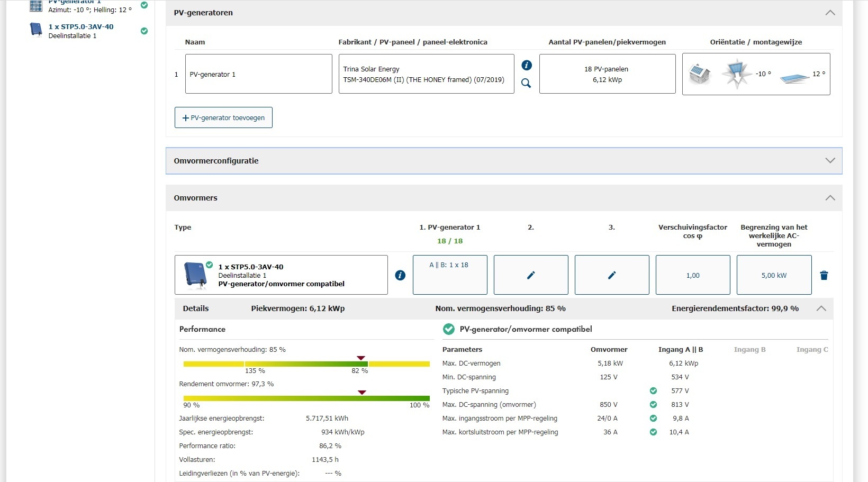The width and height of the screenshot is (868, 482).
Task: Open inverter STP5.0-3AV-40 info icon
Action: (x=400, y=275)
